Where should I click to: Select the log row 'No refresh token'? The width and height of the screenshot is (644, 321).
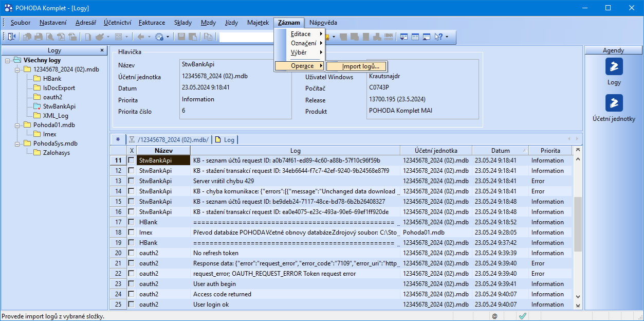pos(341,253)
